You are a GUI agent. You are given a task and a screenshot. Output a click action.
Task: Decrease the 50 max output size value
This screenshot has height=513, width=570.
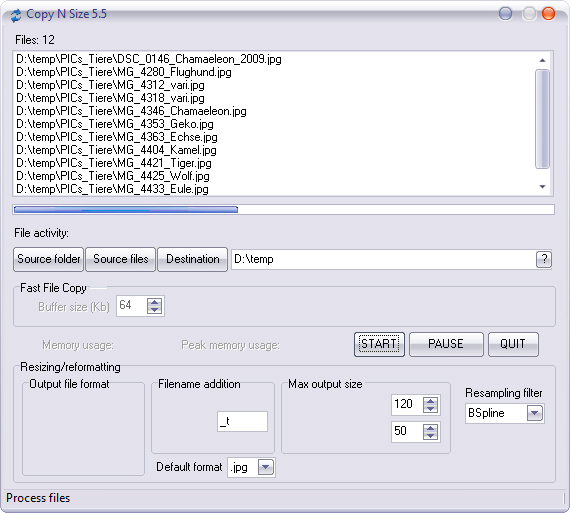tap(430, 436)
